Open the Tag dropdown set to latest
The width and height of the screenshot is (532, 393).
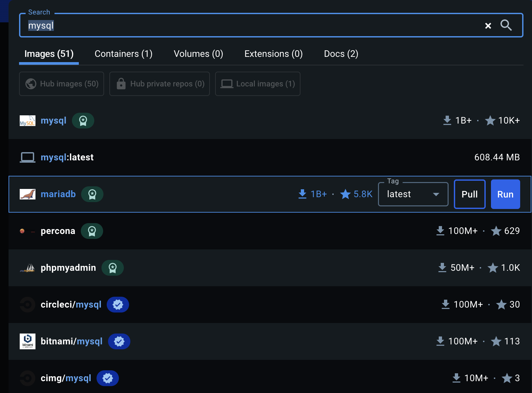point(413,194)
